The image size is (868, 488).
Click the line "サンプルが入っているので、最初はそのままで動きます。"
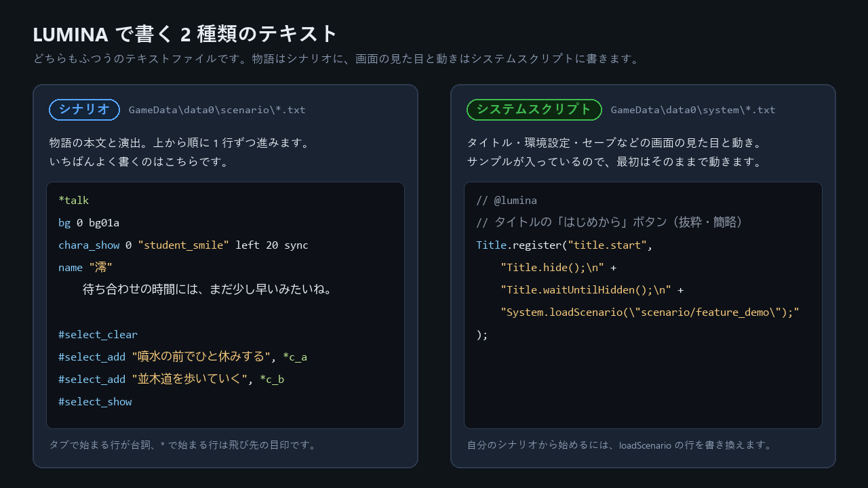coord(615,162)
